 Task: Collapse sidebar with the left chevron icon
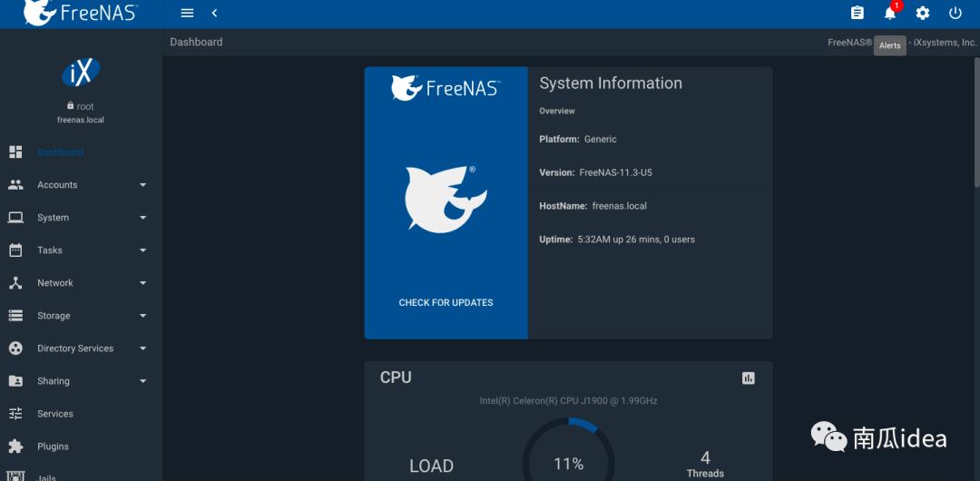214,13
